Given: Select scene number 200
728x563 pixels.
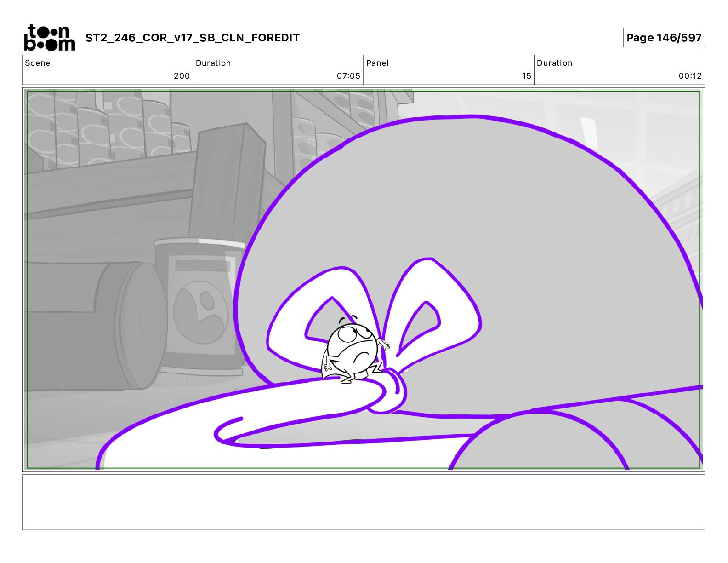Looking at the screenshot, I should pyautogui.click(x=182, y=76).
